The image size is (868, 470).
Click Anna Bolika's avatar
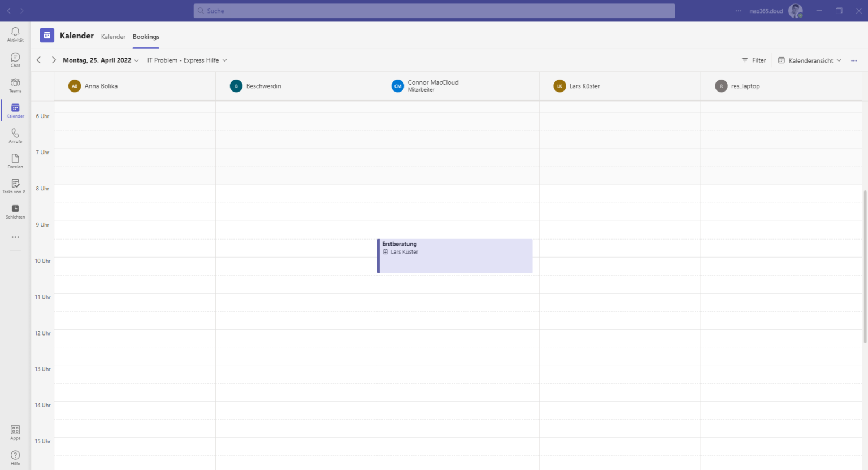[75, 86]
